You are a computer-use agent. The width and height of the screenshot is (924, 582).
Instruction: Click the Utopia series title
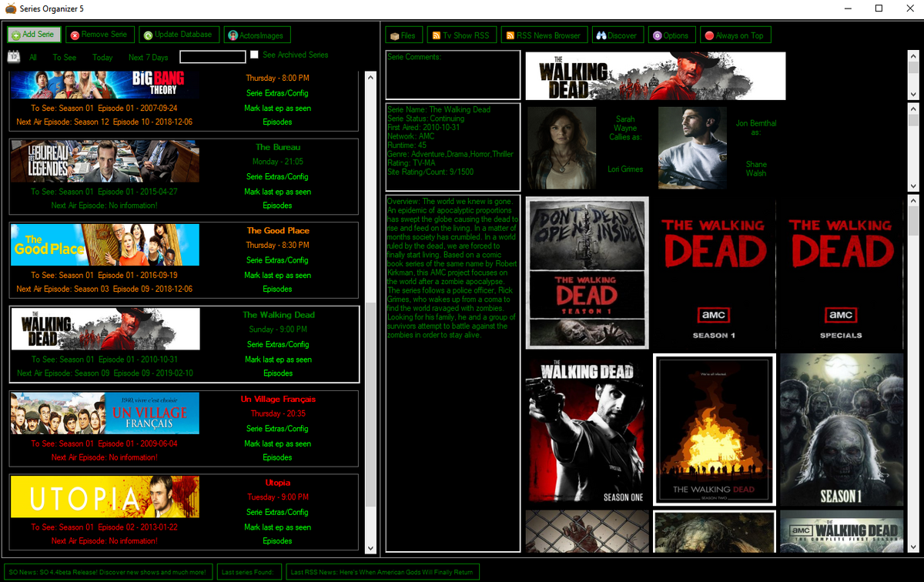(x=278, y=483)
